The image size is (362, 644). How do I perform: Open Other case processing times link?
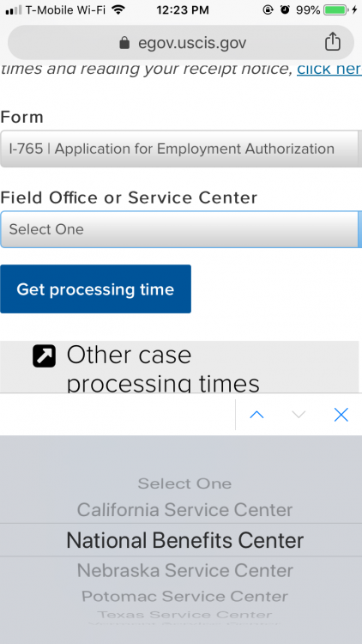(163, 369)
